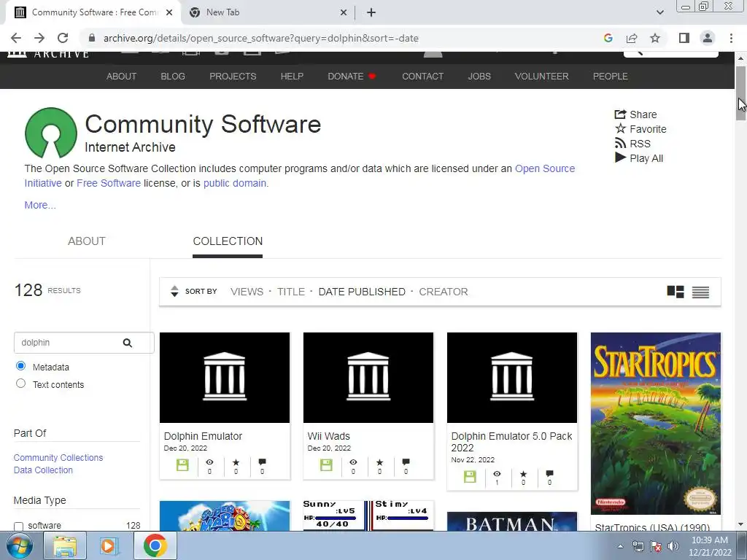Click the volume speaker tray icon
This screenshot has width=747, height=560.
(673, 546)
